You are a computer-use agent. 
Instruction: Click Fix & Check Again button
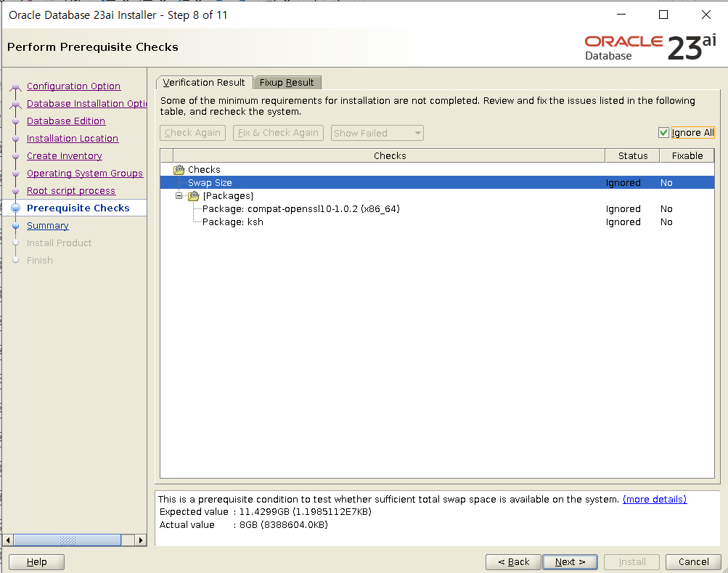pos(278,133)
